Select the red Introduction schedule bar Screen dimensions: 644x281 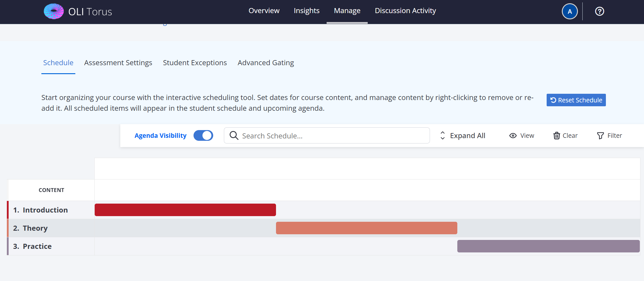click(185, 210)
